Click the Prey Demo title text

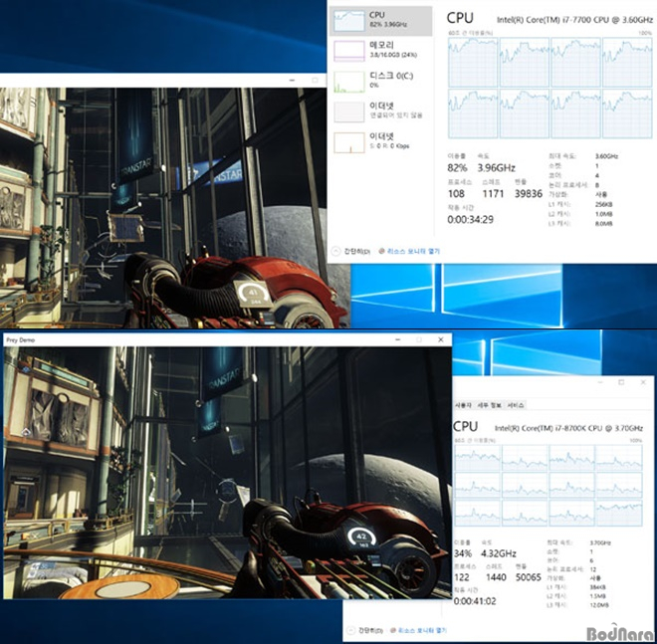click(20, 340)
